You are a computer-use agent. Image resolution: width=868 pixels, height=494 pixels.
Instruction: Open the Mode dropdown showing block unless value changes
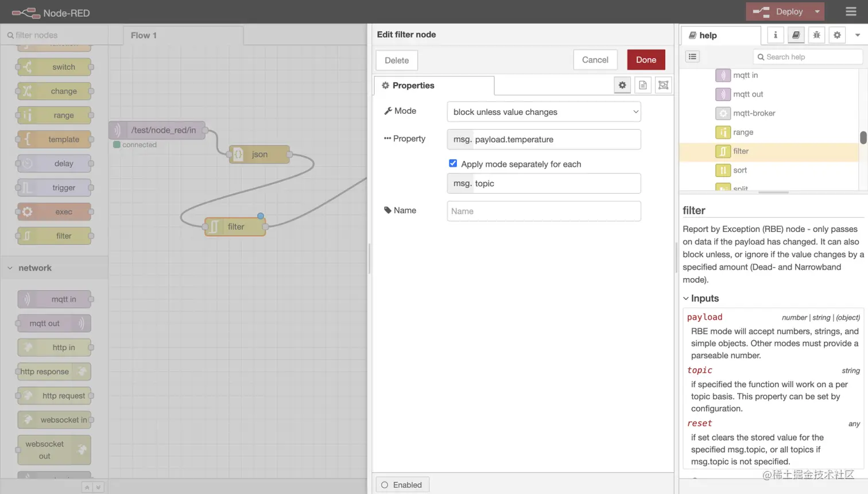coord(543,111)
